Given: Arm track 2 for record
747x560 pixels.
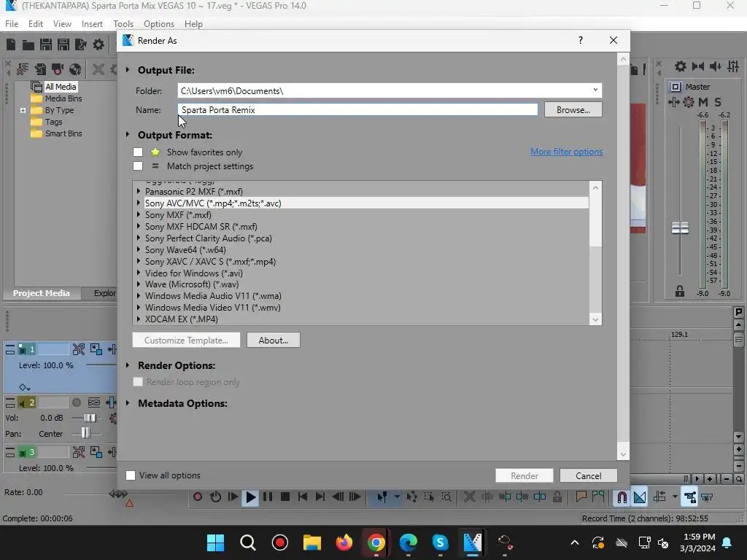Looking at the screenshot, I should (76, 402).
